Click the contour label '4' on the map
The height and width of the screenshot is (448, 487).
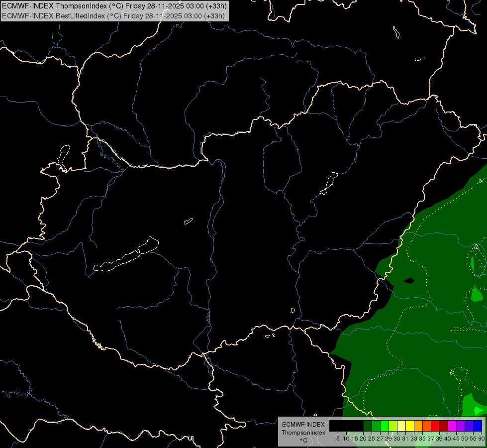(481, 181)
